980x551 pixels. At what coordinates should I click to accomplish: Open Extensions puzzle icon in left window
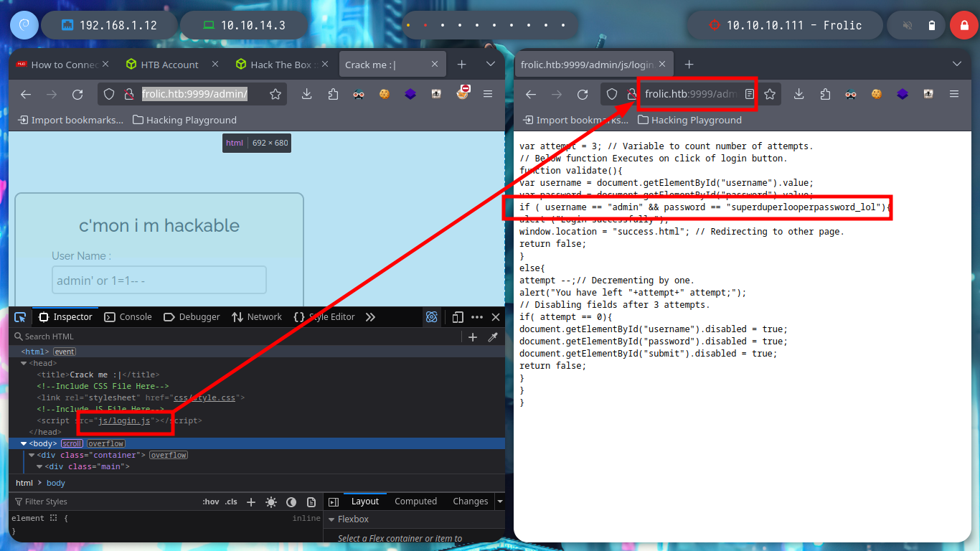[x=333, y=94]
